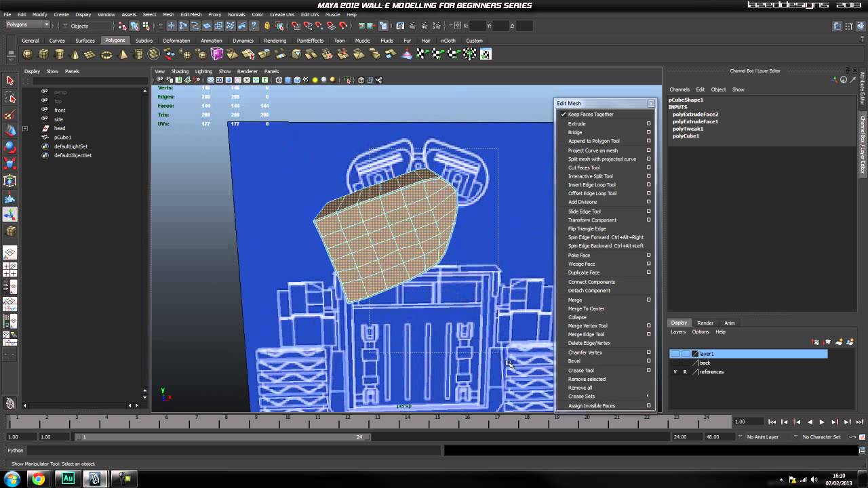The image size is (868, 488).
Task: Open the Shading menu in viewport
Action: point(180,71)
